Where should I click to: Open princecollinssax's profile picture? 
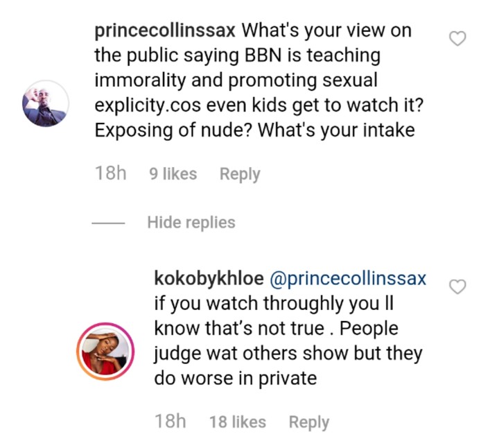pyautogui.click(x=46, y=103)
